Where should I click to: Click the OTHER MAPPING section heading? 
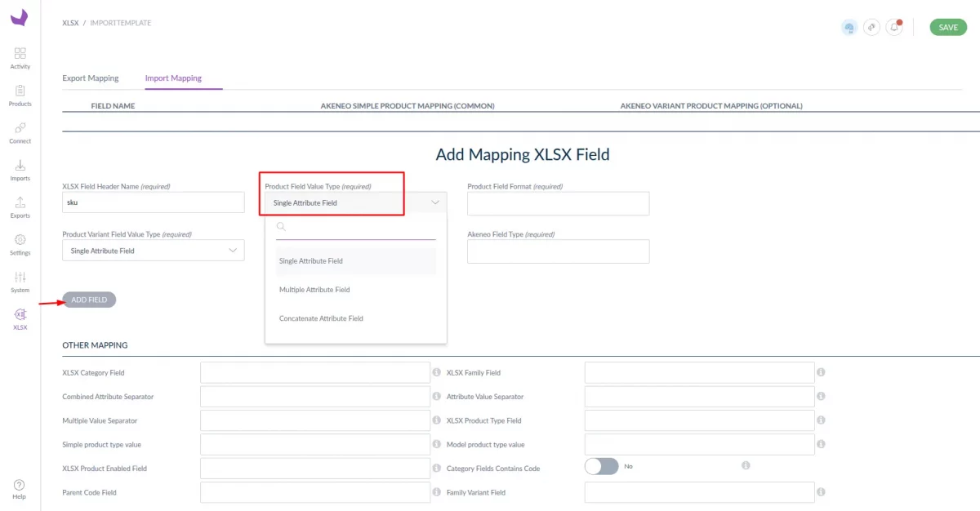tap(95, 345)
